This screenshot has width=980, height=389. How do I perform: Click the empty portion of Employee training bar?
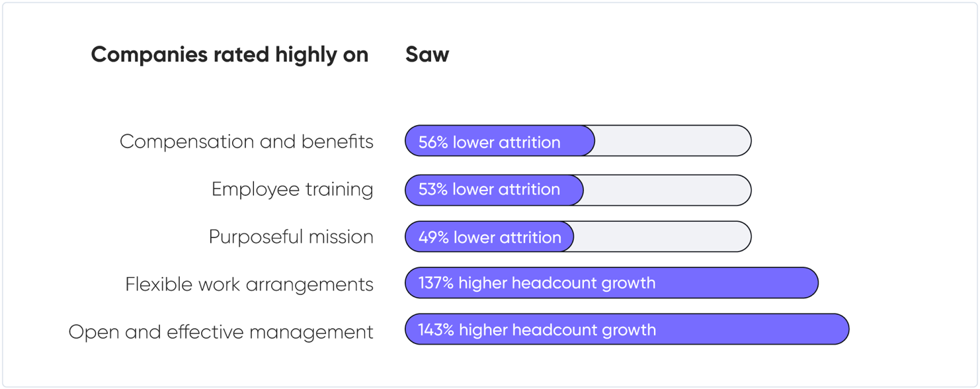tap(668, 190)
